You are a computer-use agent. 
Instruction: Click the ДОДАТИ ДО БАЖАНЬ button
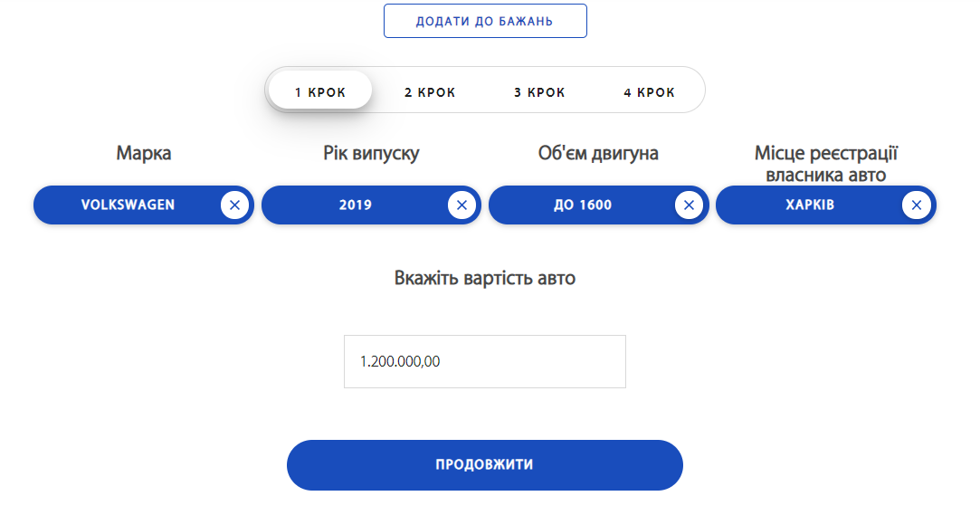pyautogui.click(x=485, y=21)
